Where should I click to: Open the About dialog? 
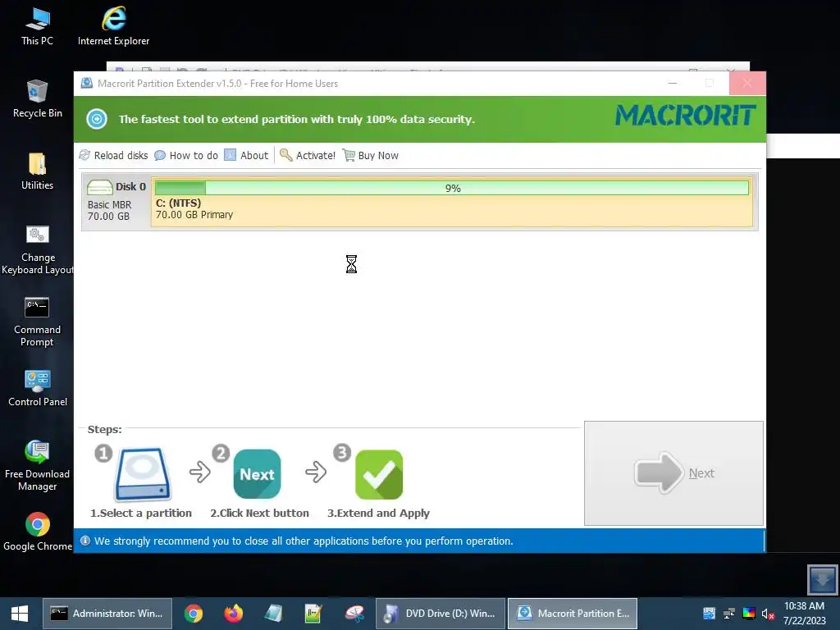click(246, 155)
